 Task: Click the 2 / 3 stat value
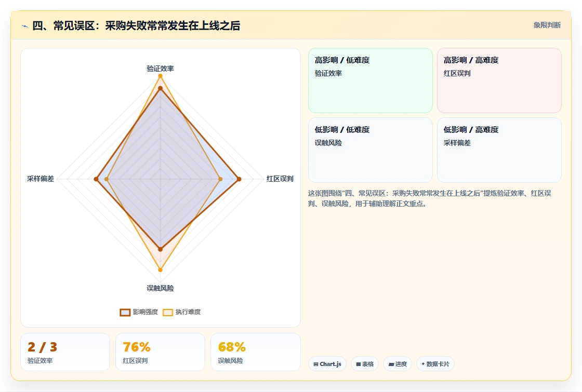[x=42, y=347]
